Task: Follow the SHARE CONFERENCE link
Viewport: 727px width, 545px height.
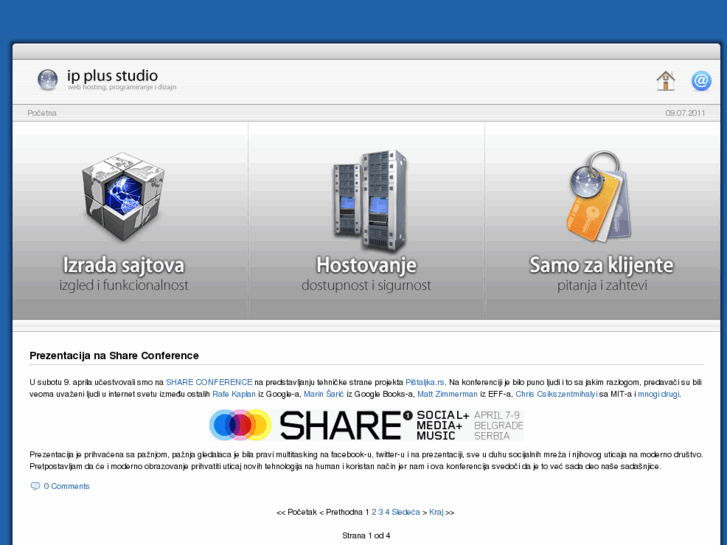Action: (x=209, y=382)
